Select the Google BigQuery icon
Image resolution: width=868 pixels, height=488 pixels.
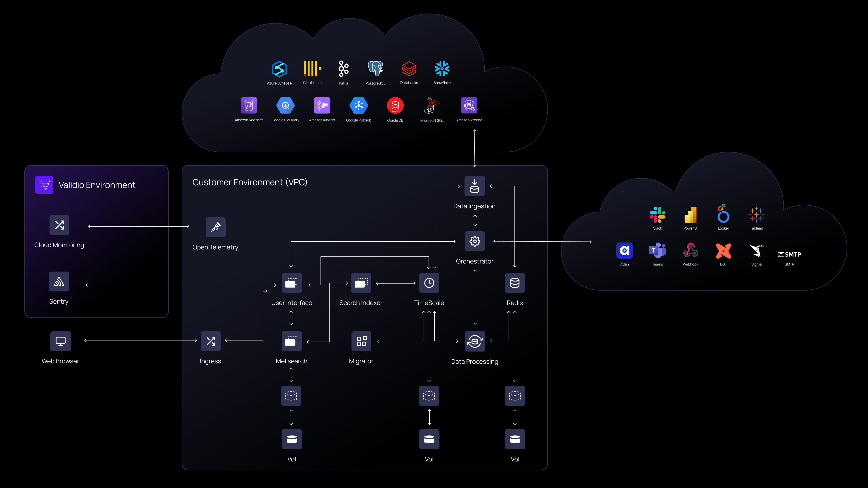click(285, 106)
